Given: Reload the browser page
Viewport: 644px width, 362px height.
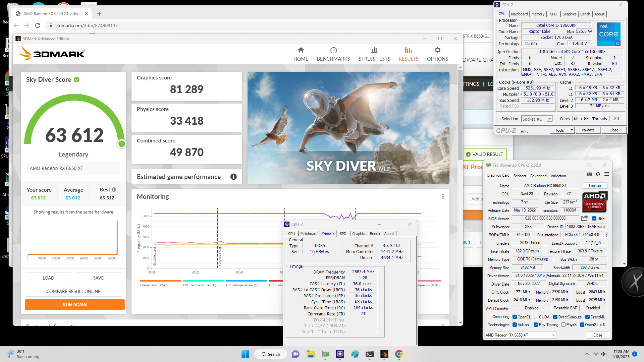Looking at the screenshot, I should [38, 25].
